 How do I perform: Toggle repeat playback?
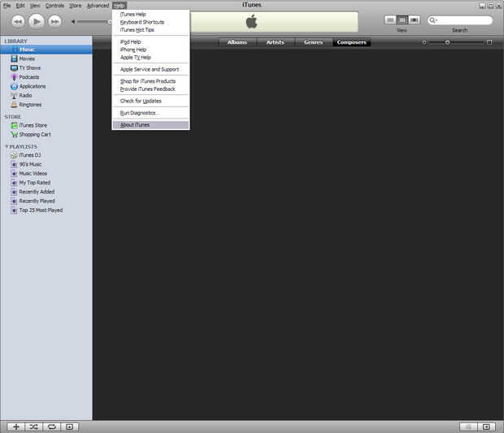52,427
